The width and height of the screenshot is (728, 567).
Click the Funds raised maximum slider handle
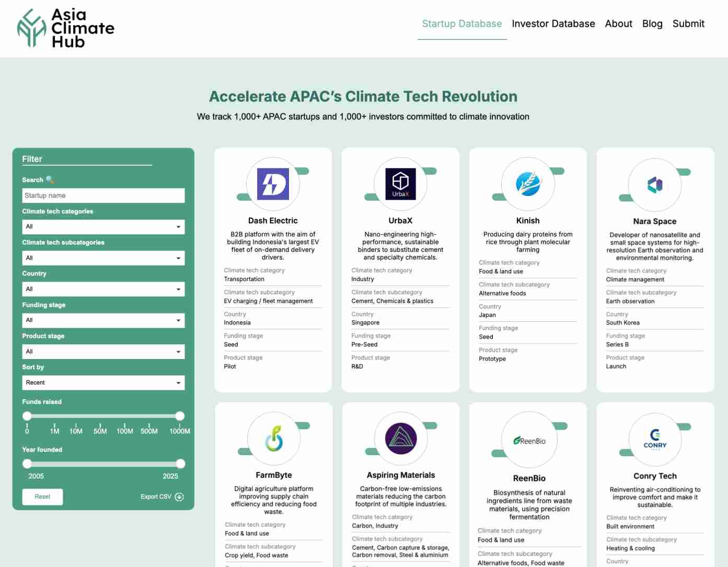click(180, 416)
